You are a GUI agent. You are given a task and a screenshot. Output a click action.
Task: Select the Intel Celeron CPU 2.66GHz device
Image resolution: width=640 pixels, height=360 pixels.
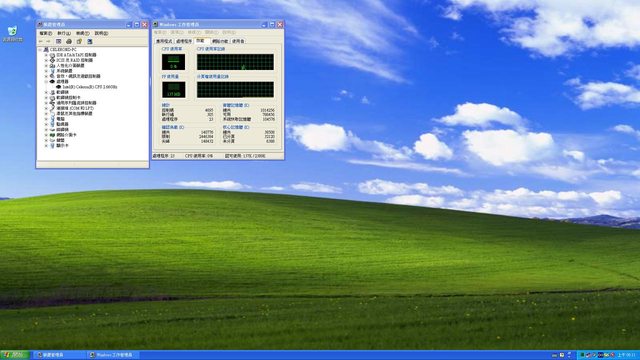tap(90, 87)
